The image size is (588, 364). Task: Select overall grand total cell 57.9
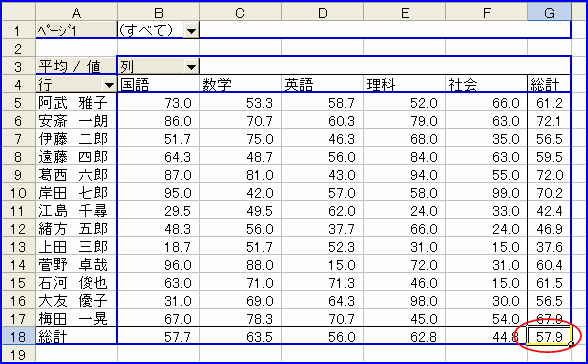pyautogui.click(x=549, y=337)
